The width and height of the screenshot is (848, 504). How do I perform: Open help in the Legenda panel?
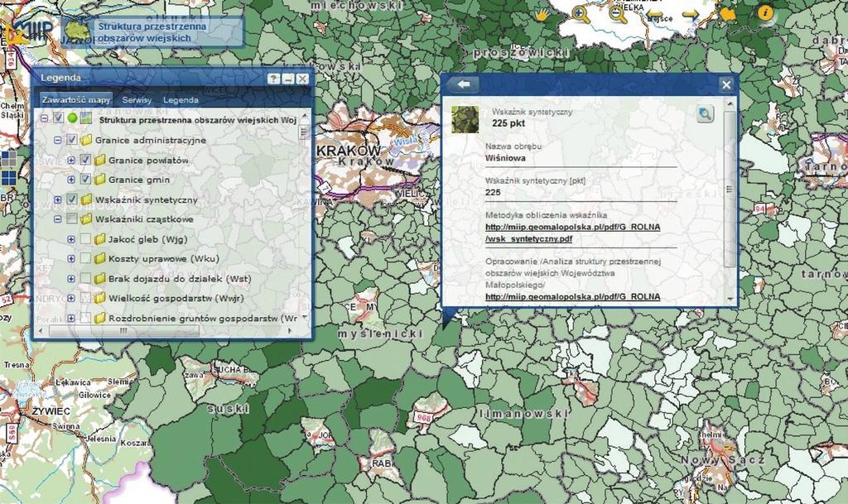tap(273, 79)
